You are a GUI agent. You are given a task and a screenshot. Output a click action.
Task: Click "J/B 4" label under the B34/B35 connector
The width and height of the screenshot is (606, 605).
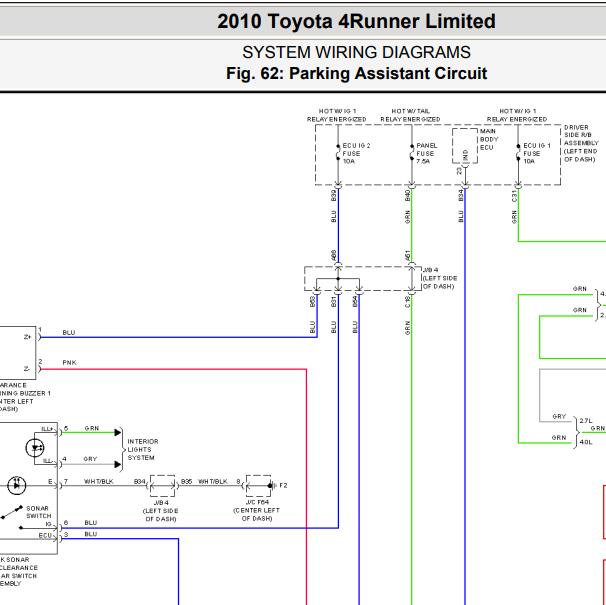coord(161,503)
